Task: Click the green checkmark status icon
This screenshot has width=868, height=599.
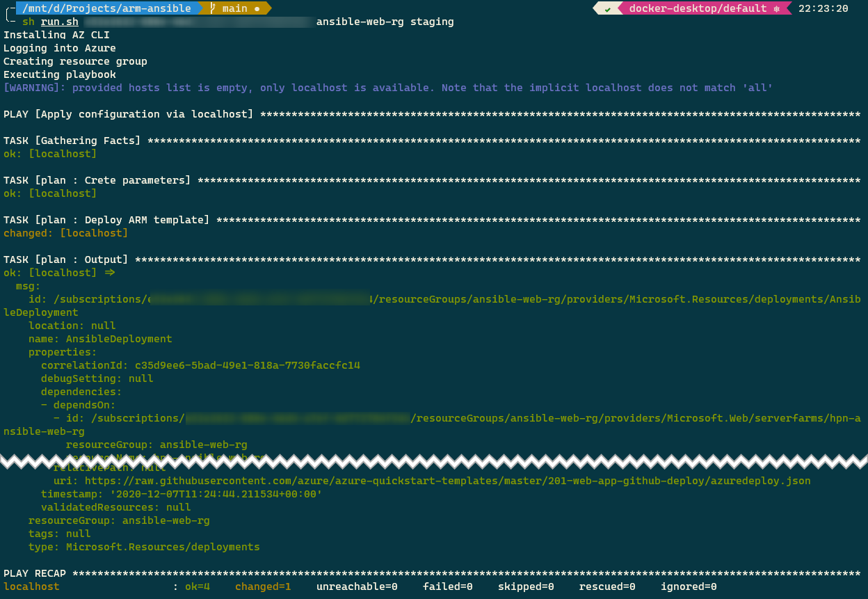Action: coord(608,8)
